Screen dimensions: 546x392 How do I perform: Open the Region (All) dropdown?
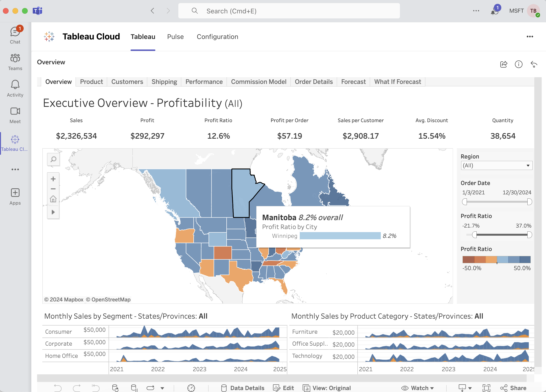(x=497, y=166)
